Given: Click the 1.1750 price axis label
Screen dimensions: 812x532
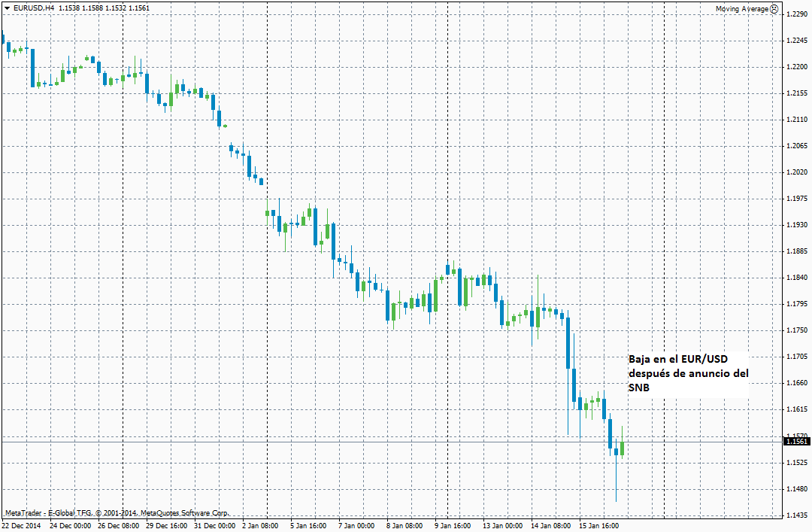Looking at the screenshot, I should (796, 330).
